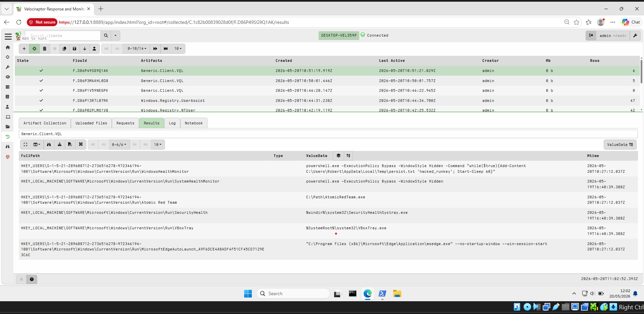Open File Explorer from taskbar

397,293
